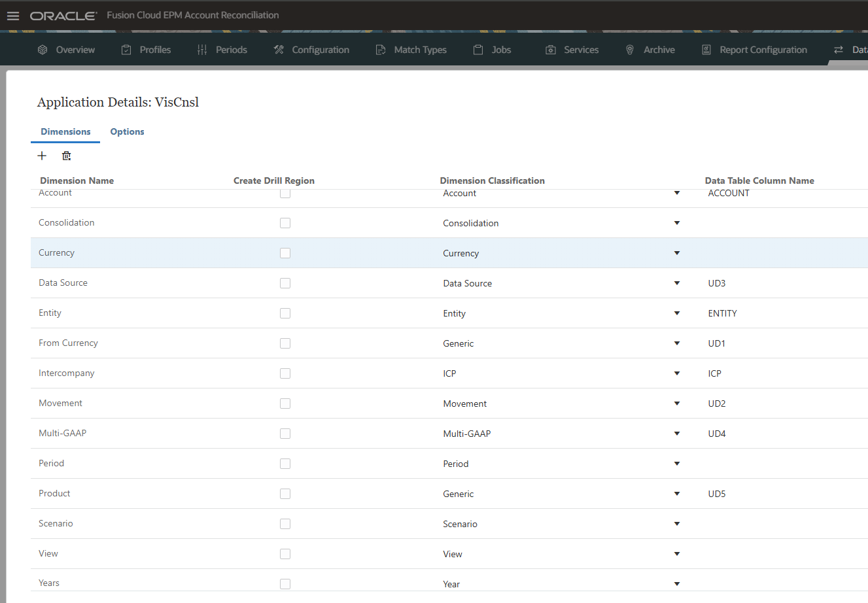868x603 pixels.
Task: Select the Consolidation dimension name
Action: tap(67, 222)
